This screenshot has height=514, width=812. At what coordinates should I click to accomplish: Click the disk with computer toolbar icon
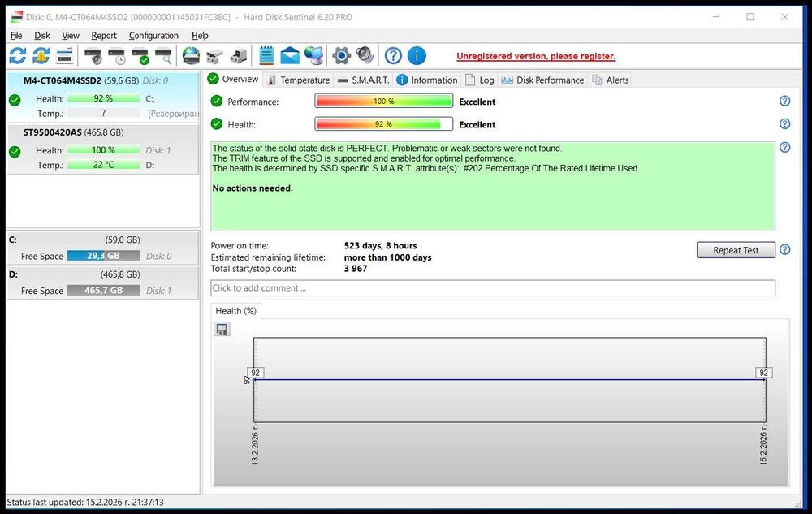coord(238,56)
